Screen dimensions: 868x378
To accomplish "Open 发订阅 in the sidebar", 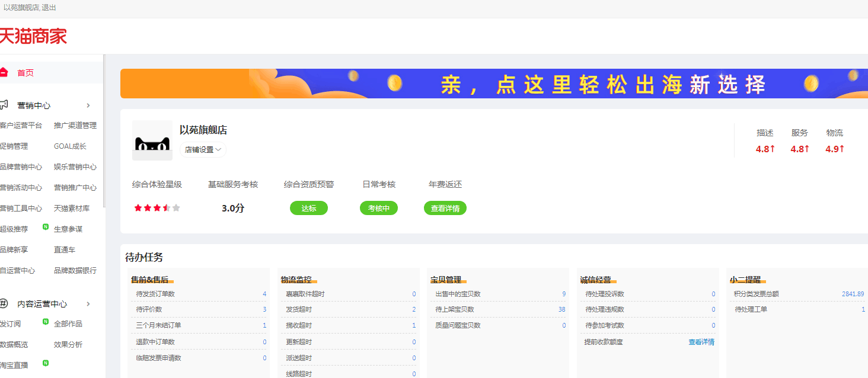I will (x=11, y=324).
